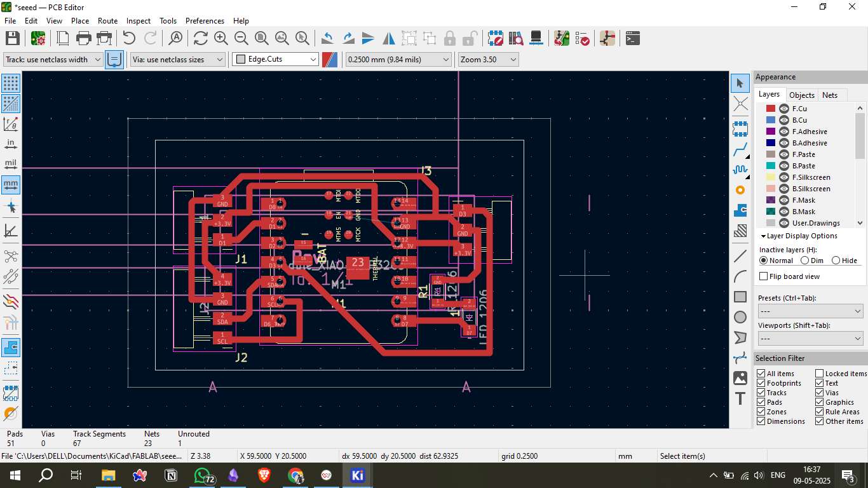Select the Route tracks tool
Viewport: 868px width, 488px height.
click(740, 149)
